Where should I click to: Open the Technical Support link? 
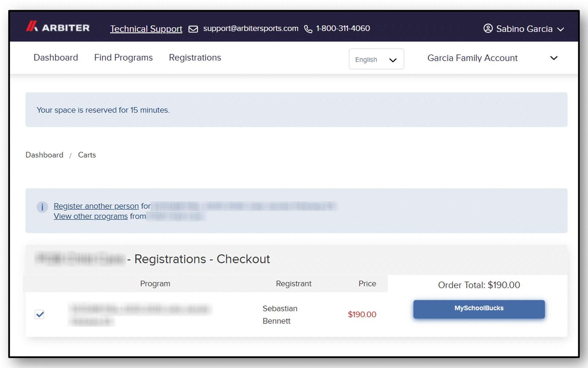pyautogui.click(x=146, y=29)
